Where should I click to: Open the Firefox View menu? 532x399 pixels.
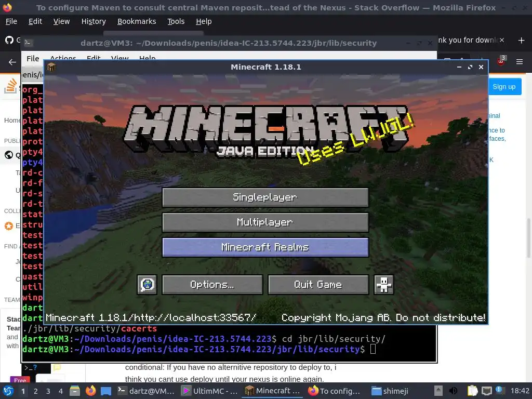pyautogui.click(x=61, y=21)
